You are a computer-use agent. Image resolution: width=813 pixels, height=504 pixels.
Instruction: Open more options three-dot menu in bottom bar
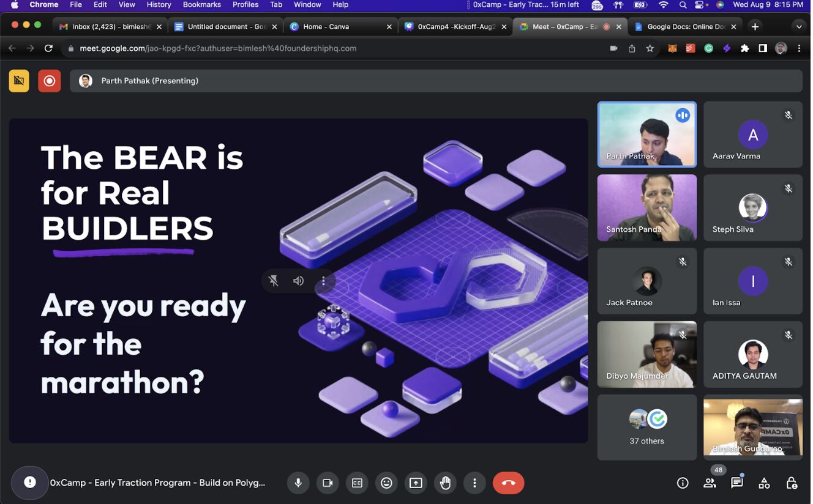coord(474,483)
